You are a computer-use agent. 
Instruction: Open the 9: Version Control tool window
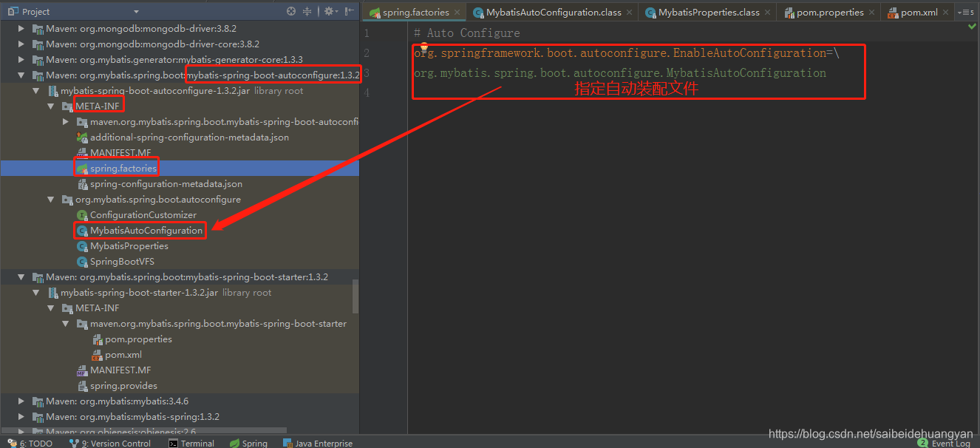click(x=110, y=443)
